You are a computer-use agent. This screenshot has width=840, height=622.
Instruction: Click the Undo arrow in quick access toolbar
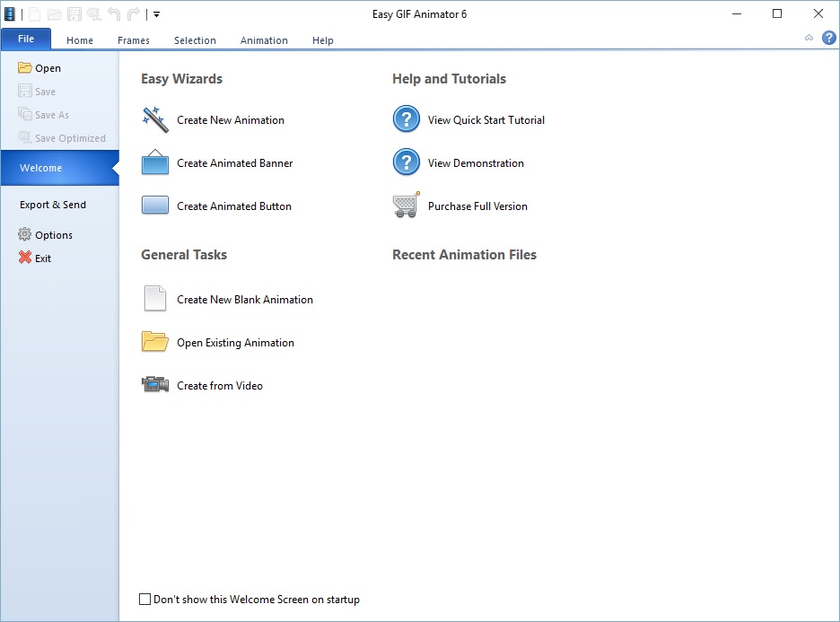[x=114, y=14]
